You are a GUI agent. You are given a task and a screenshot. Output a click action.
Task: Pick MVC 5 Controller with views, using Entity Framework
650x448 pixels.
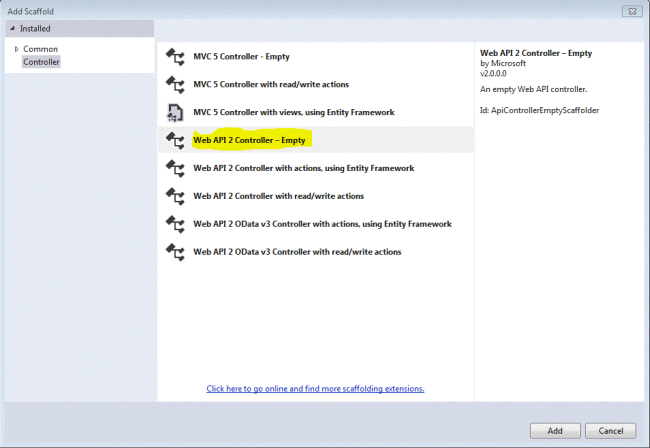315,112
